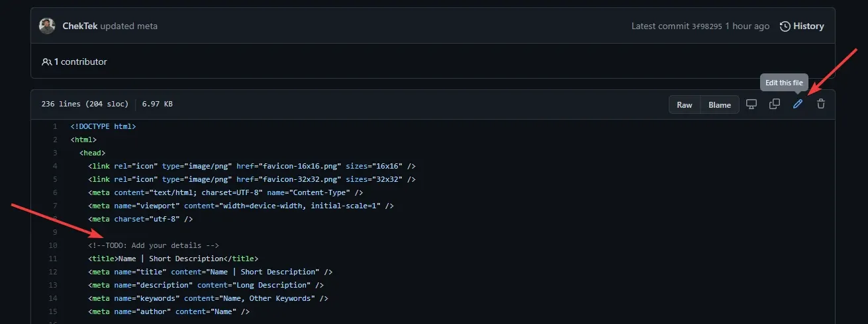Click the author meta line
The image size is (868, 324).
[169, 311]
